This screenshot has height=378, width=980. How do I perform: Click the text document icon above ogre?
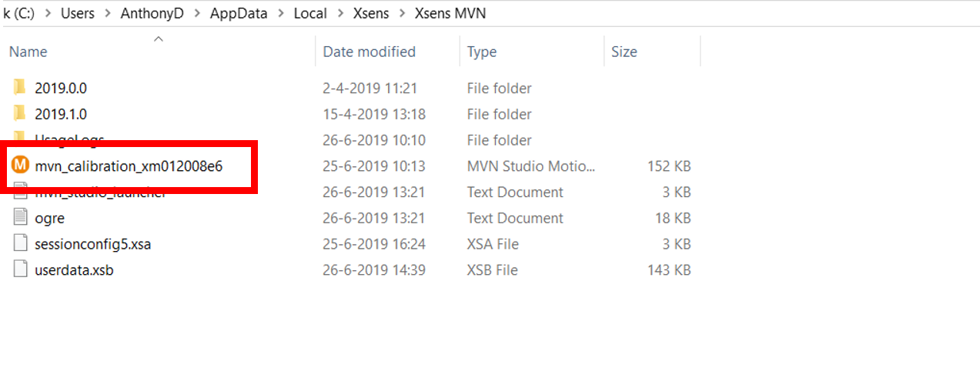[20, 192]
